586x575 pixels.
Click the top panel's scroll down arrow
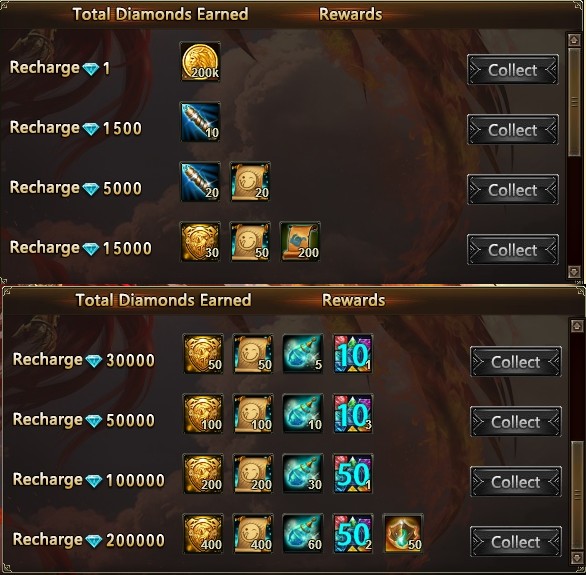tap(574, 272)
